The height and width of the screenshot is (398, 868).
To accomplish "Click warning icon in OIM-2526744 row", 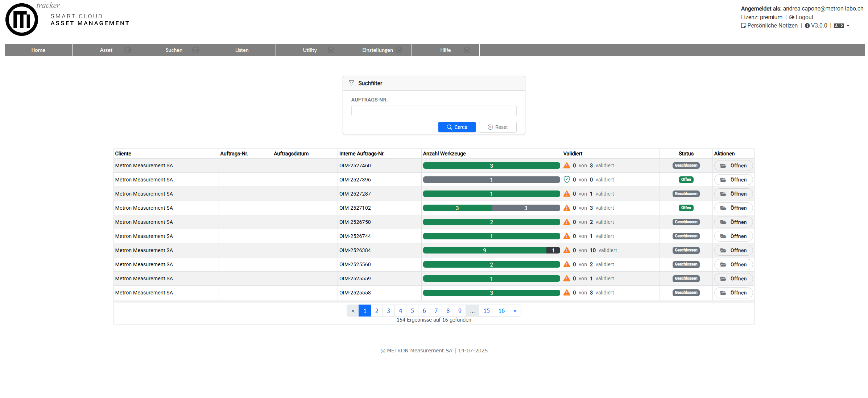I will click(567, 236).
